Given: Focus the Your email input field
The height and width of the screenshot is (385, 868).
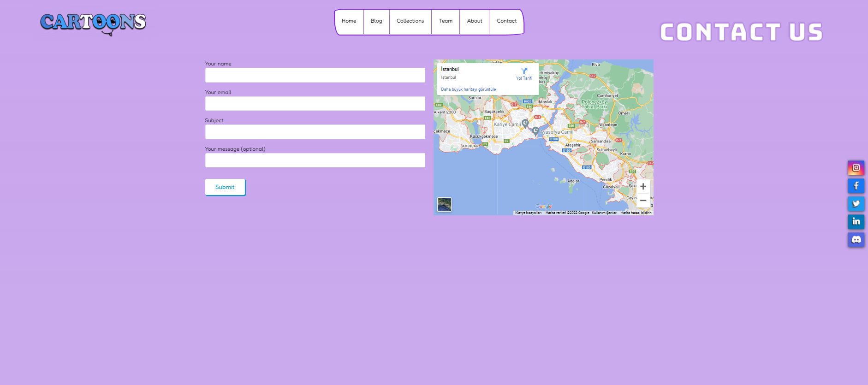Looking at the screenshot, I should click(315, 103).
